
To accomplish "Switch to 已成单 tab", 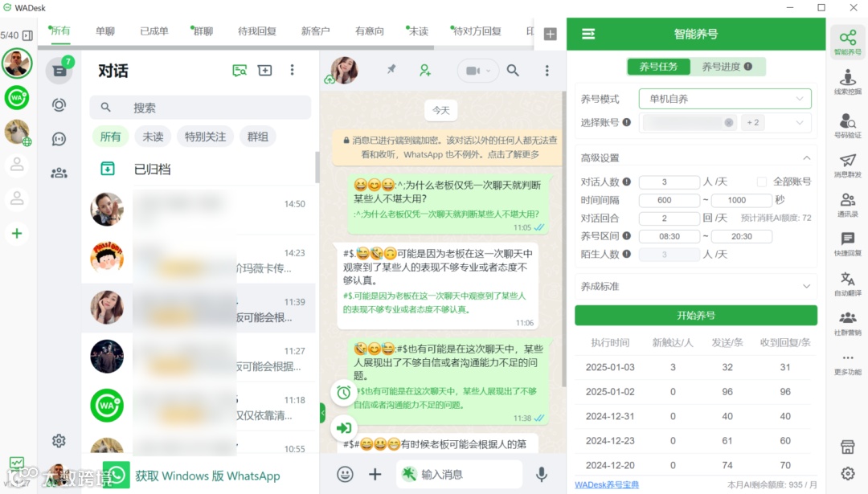I will pyautogui.click(x=154, y=31).
